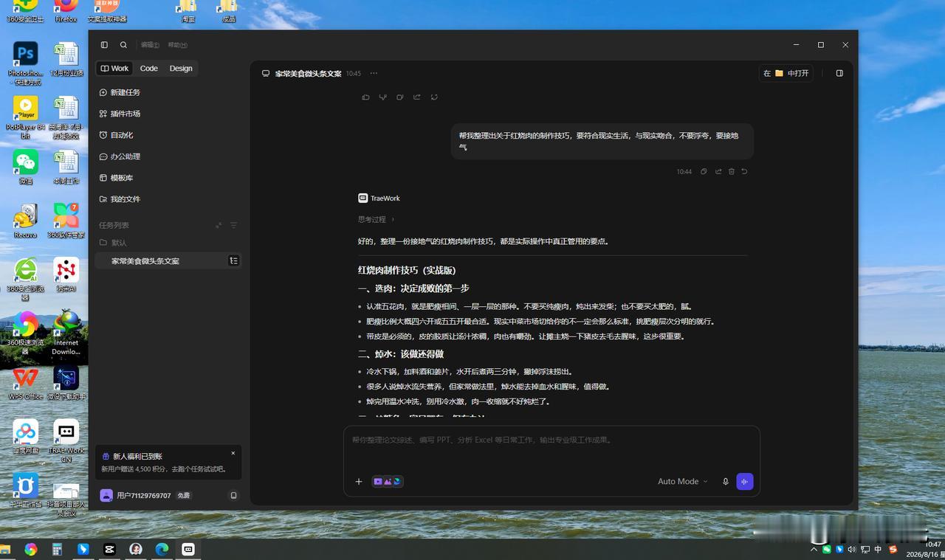Image resolution: width=945 pixels, height=560 pixels.
Task: Click the thumbs-down icon above the message
Action: coord(382,97)
